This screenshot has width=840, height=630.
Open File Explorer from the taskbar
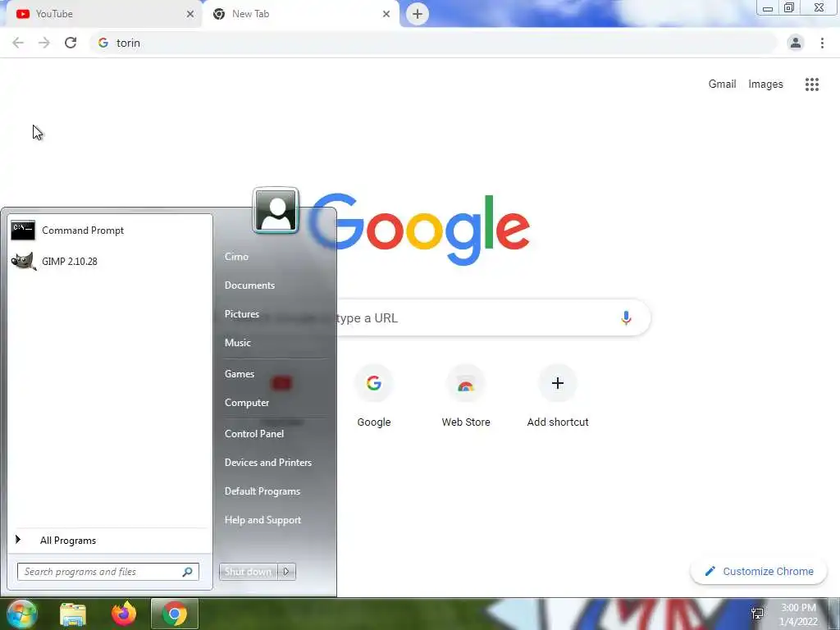click(73, 614)
